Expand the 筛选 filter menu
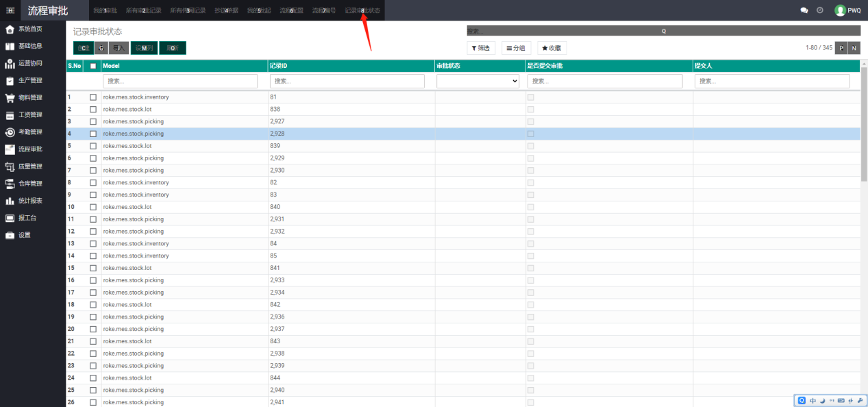Screen dimensions: 868x407 (482, 48)
